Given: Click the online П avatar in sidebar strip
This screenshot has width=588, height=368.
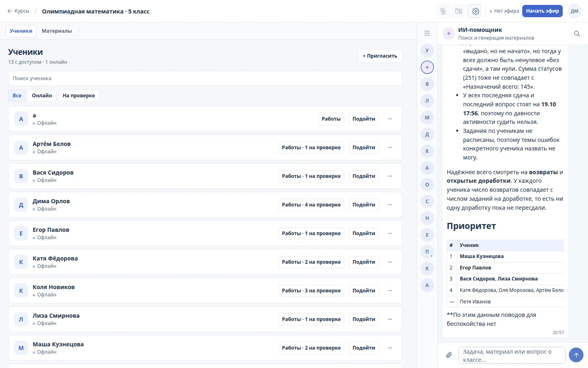Looking at the screenshot, I should (427, 251).
